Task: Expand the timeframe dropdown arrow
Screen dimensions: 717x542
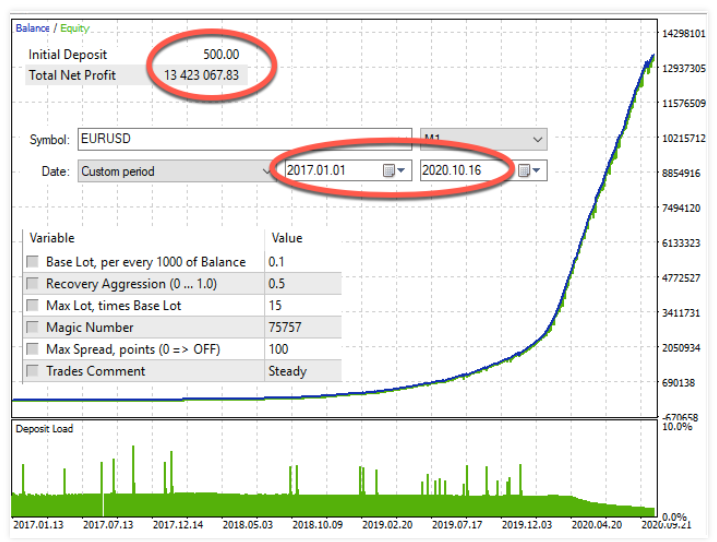Action: (x=538, y=139)
